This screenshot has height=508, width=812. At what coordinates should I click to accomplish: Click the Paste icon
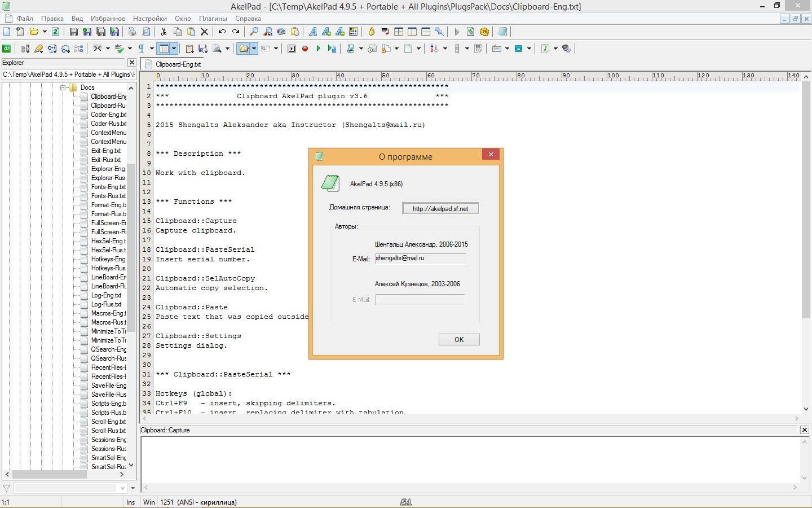click(x=191, y=32)
